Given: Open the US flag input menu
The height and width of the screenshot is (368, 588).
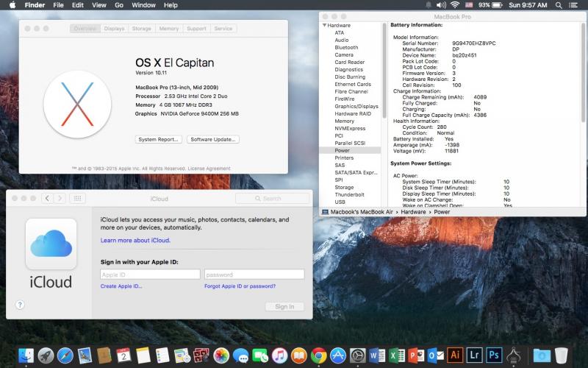Looking at the screenshot, I should pyautogui.click(x=469, y=5).
